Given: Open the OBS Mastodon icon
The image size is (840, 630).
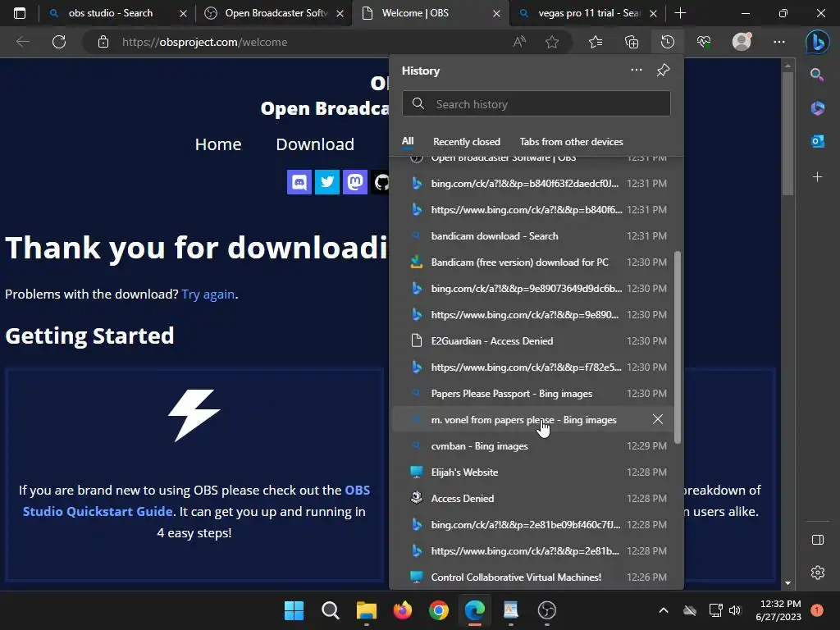Looking at the screenshot, I should pos(355,182).
